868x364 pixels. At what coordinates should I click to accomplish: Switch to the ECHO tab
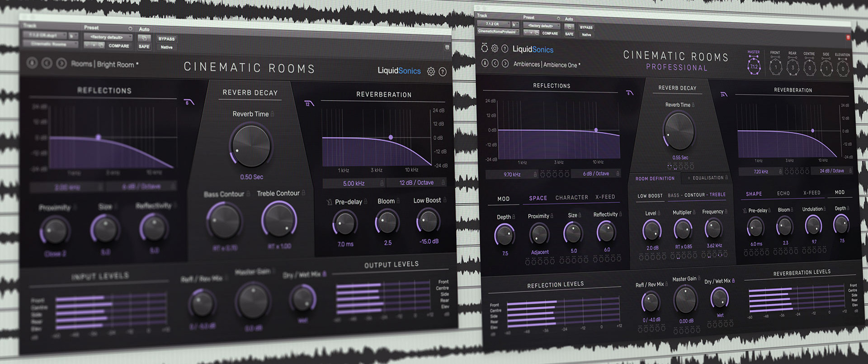click(783, 194)
